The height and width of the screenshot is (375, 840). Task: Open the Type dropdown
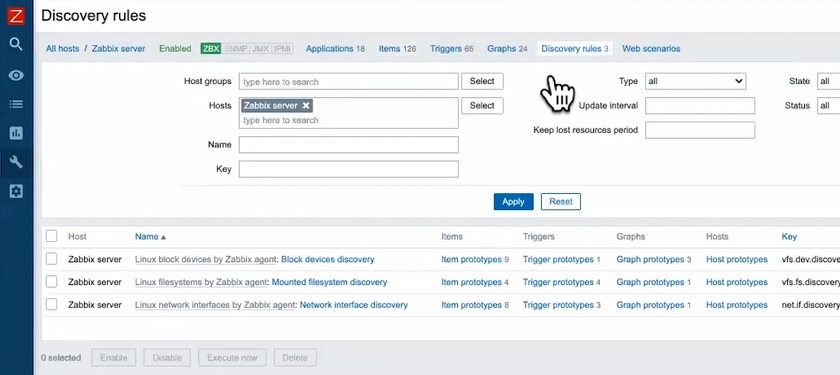pos(695,81)
